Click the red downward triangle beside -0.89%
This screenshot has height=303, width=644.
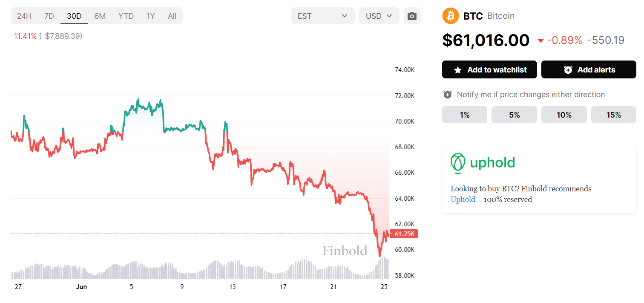point(540,40)
